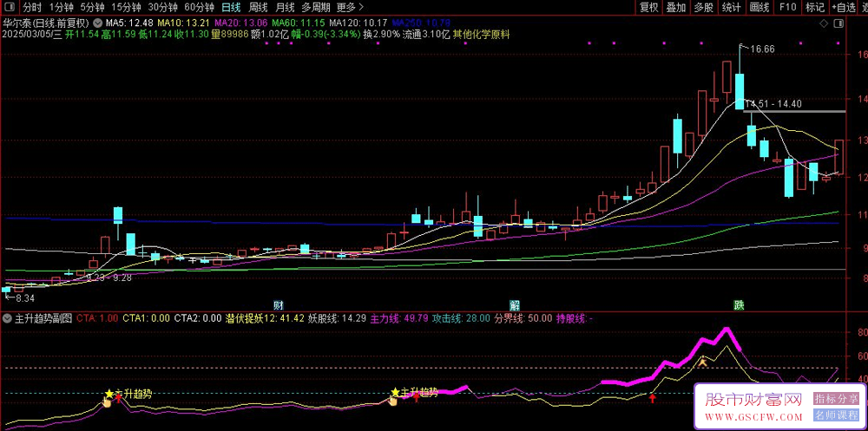Click the red arrow below 12-level rise

click(653, 396)
